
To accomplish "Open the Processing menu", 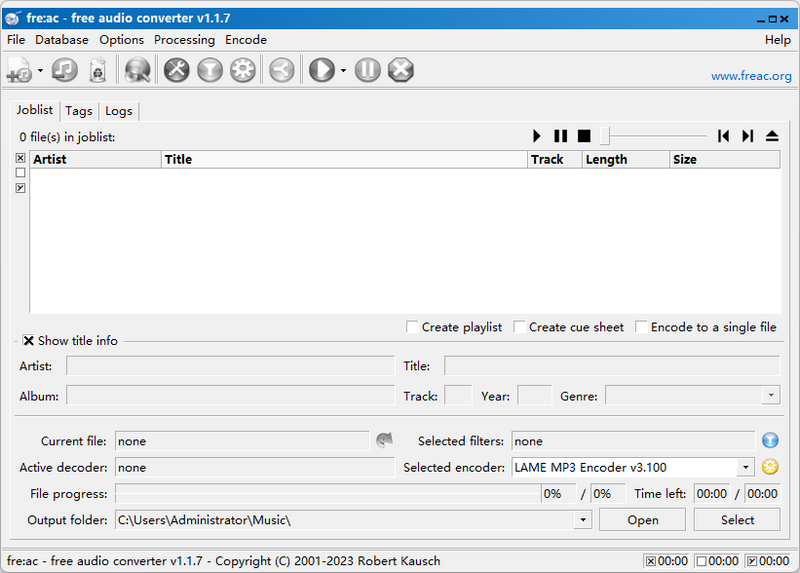I will 184,40.
